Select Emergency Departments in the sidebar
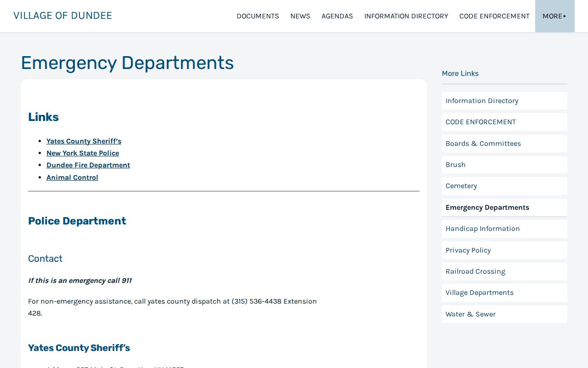Viewport: 588px width, 368px height. 504,207
